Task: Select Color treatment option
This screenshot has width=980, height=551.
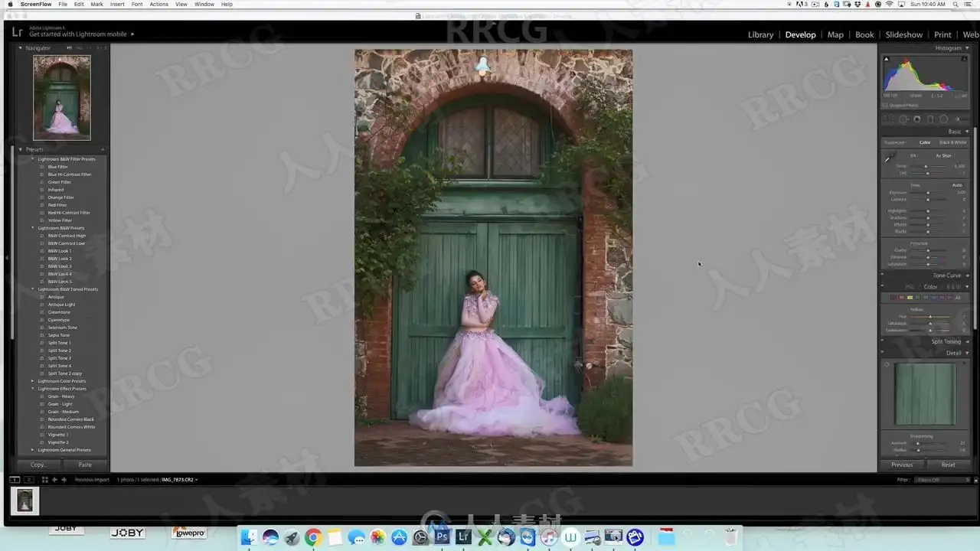Action: click(925, 142)
